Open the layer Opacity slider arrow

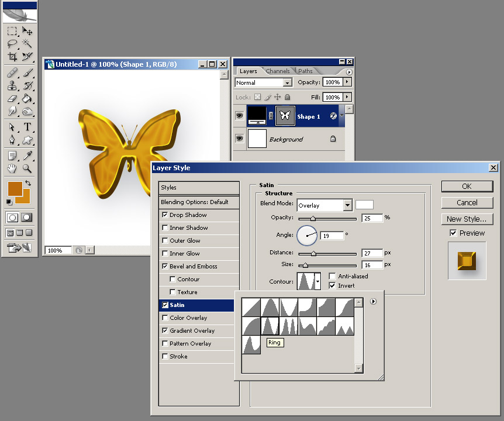[x=347, y=82]
